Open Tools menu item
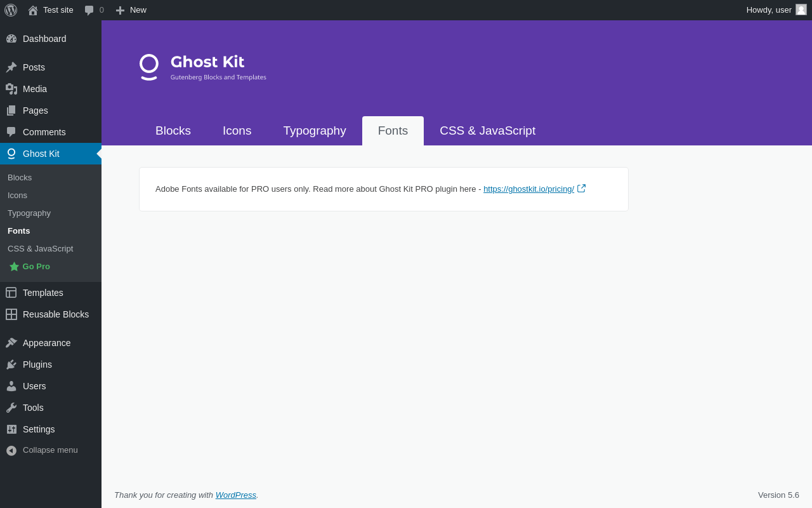Screen dimensions: 812x508 click(51, 408)
